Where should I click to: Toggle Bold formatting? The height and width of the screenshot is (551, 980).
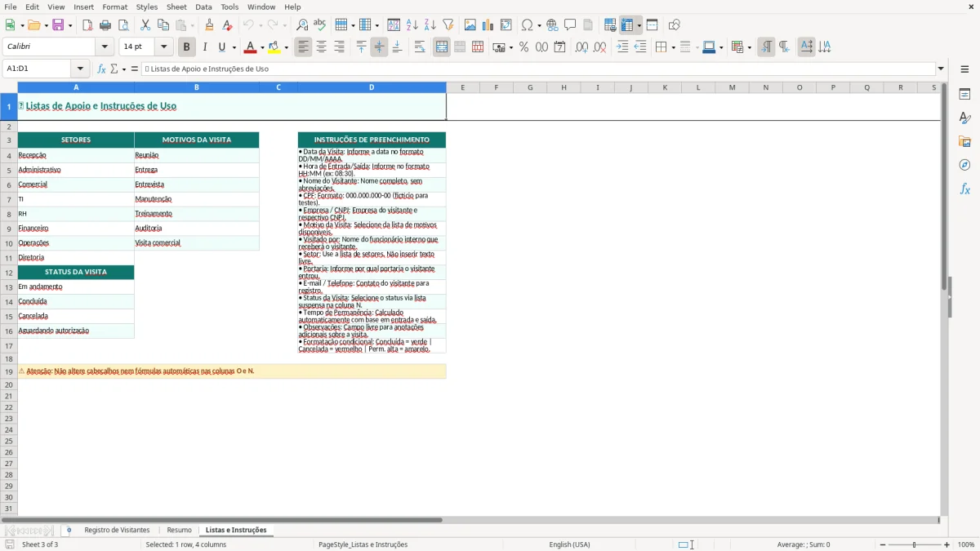[x=186, y=47]
